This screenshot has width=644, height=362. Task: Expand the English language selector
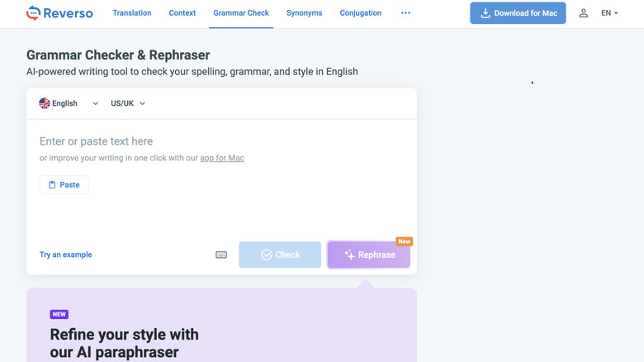tap(69, 103)
